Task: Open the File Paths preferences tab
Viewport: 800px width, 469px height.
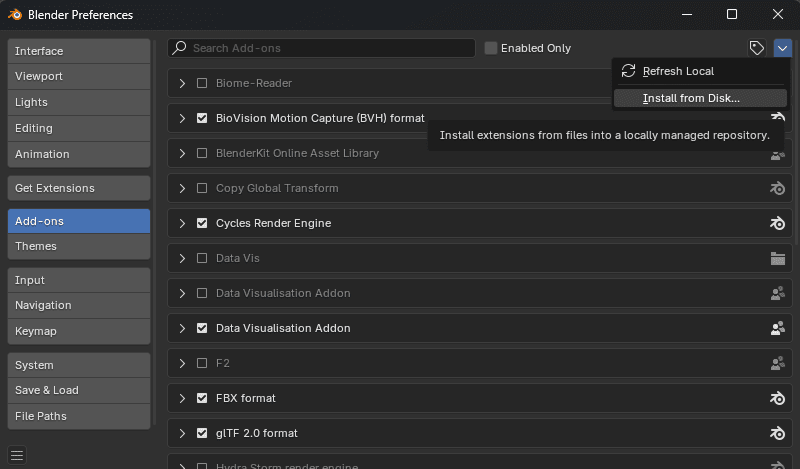Action: pos(79,416)
